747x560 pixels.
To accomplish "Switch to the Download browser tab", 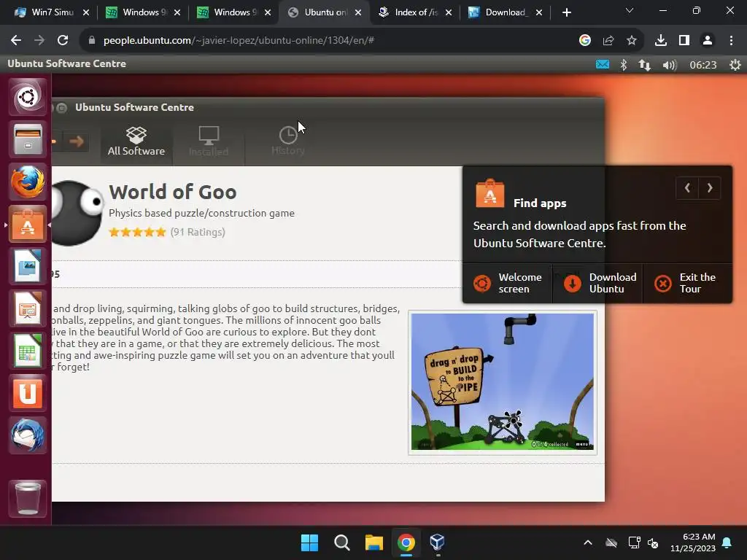I will (x=504, y=12).
